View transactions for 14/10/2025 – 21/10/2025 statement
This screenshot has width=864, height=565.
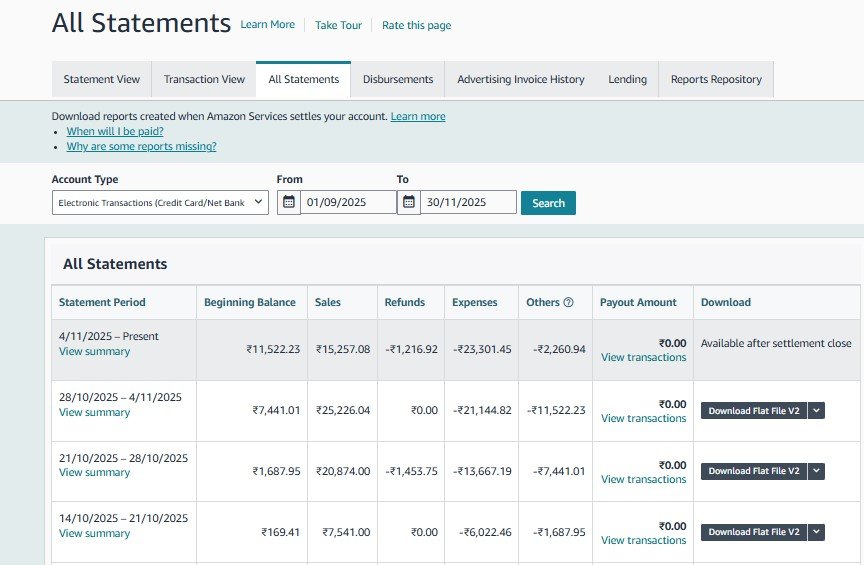644,540
